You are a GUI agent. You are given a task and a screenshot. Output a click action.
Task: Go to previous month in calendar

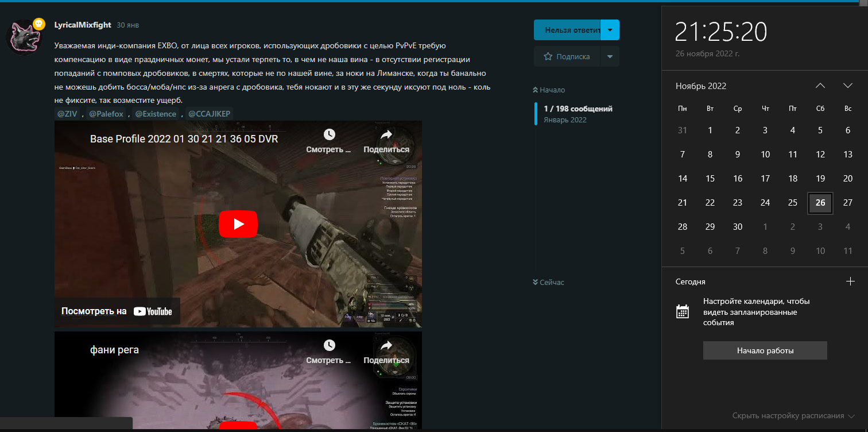[x=820, y=86]
